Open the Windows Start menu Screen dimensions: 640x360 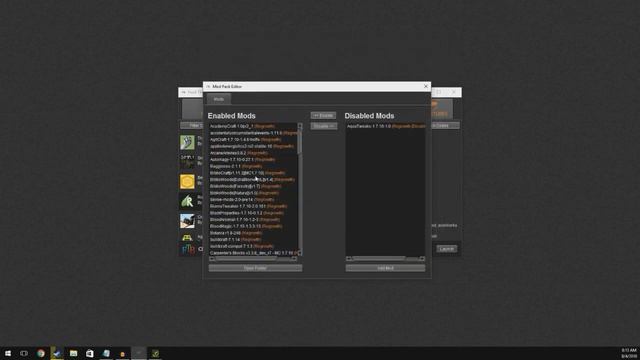coord(8,353)
